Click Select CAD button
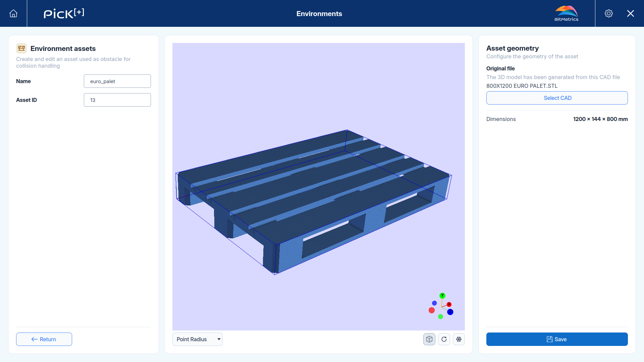 (x=557, y=98)
